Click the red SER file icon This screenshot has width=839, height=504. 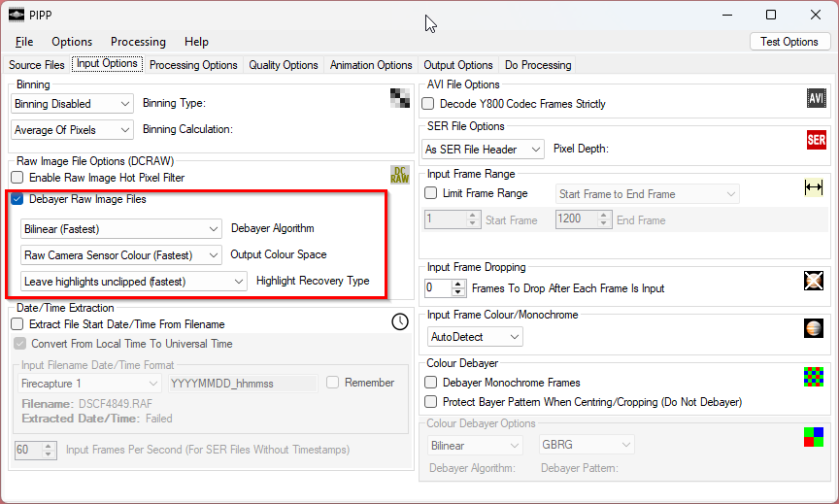(816, 140)
